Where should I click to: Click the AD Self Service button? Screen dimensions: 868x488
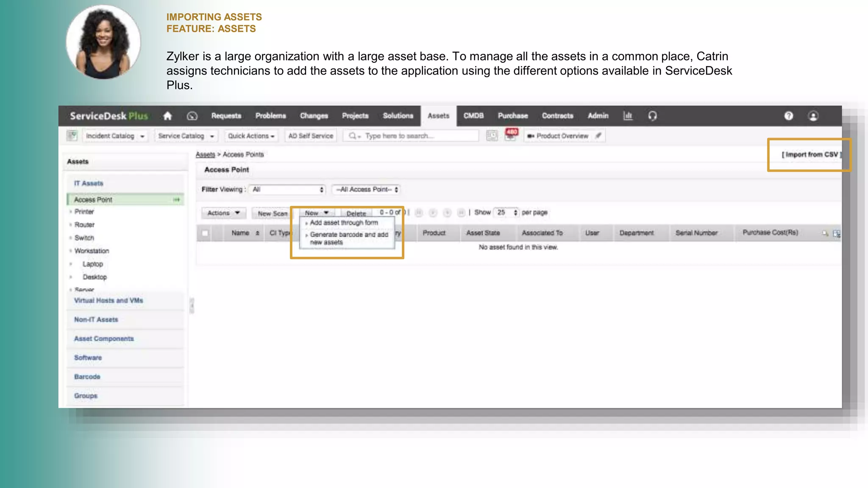pyautogui.click(x=311, y=136)
